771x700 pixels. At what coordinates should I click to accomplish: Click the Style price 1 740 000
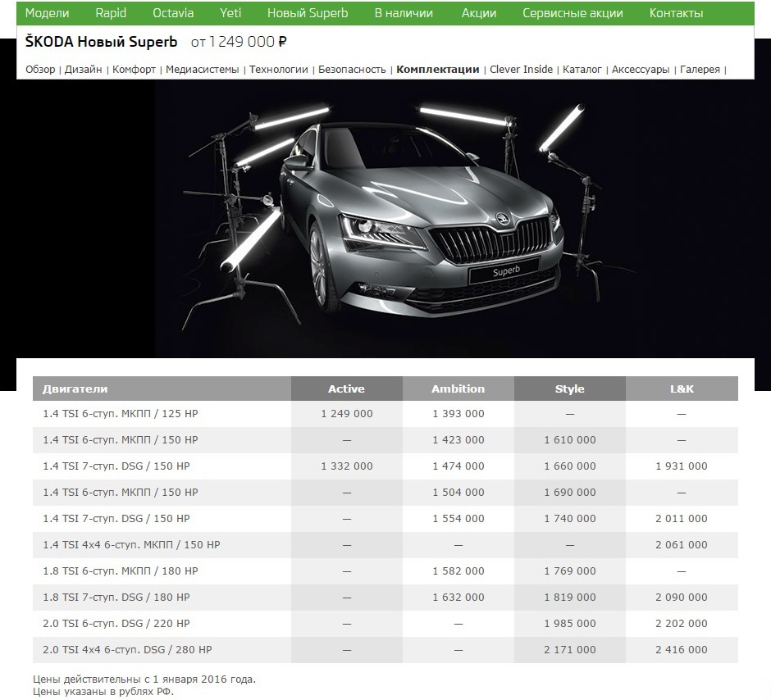click(570, 518)
